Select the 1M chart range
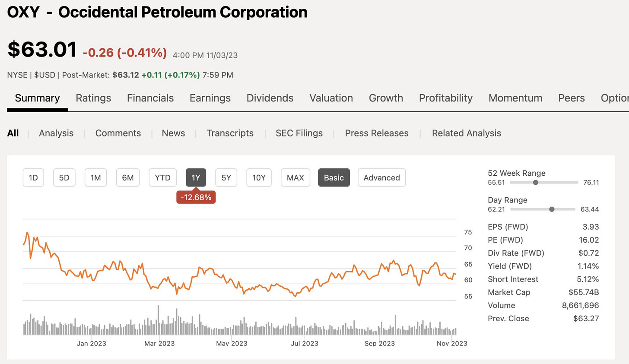629x364 pixels. 95,177
